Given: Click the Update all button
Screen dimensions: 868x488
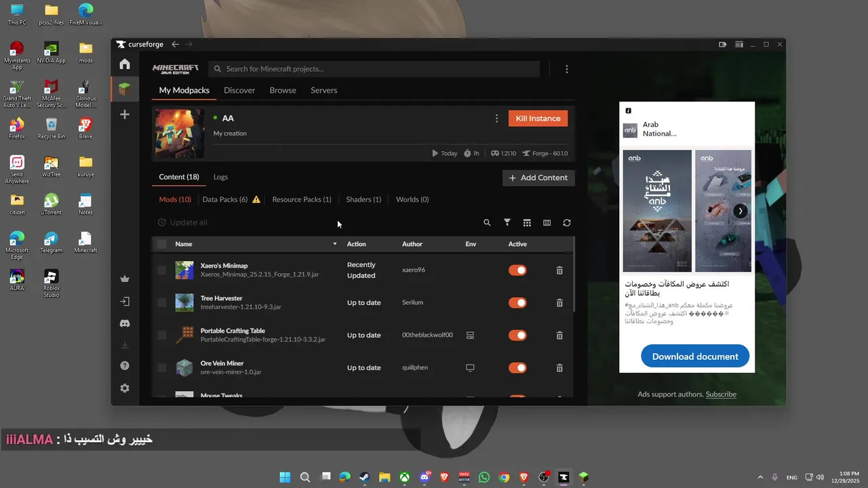Looking at the screenshot, I should tap(182, 222).
